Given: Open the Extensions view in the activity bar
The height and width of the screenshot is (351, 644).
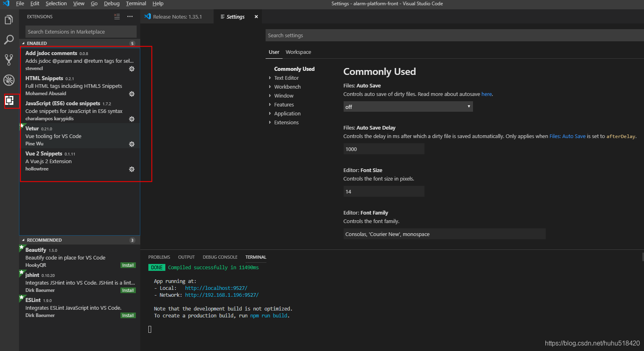Looking at the screenshot, I should (x=9, y=100).
